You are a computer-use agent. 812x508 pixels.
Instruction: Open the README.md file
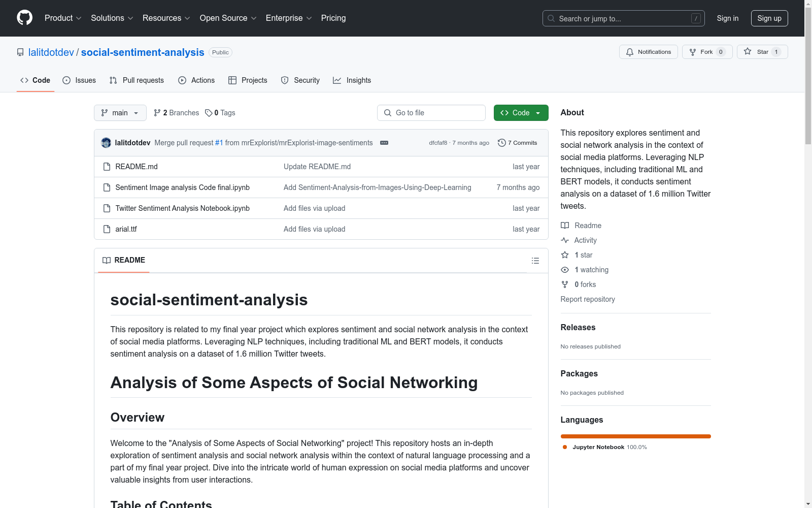[137, 167]
